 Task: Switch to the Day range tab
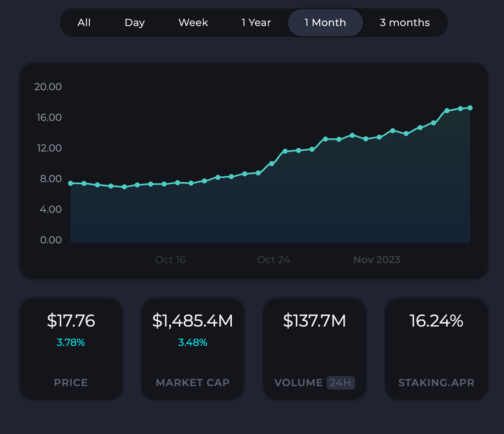[135, 23]
